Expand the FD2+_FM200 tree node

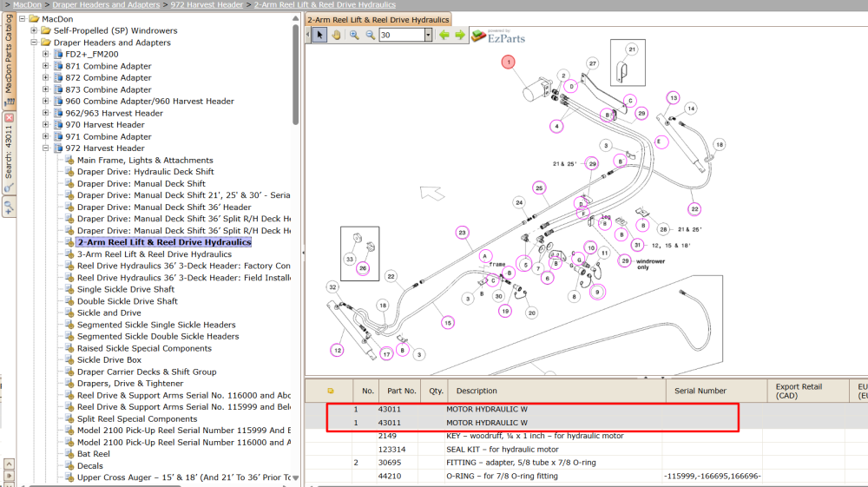46,54
